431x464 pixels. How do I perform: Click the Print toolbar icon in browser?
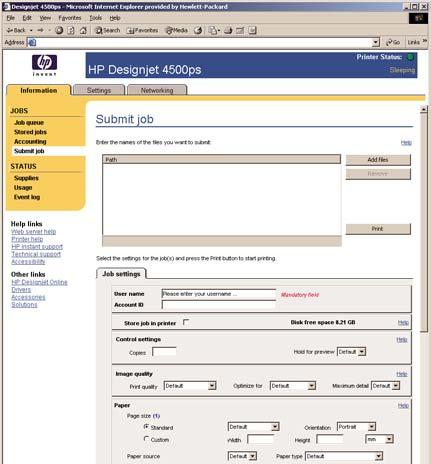pyautogui.click(x=228, y=31)
